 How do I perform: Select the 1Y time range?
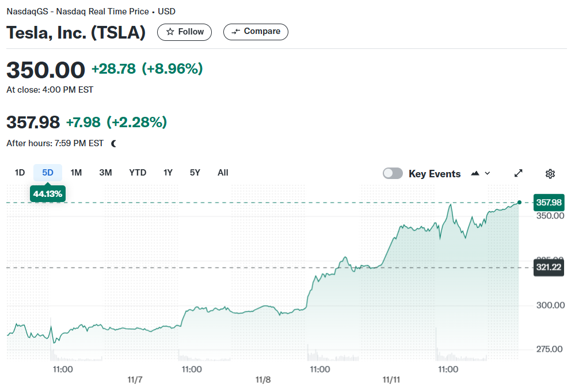[168, 173]
